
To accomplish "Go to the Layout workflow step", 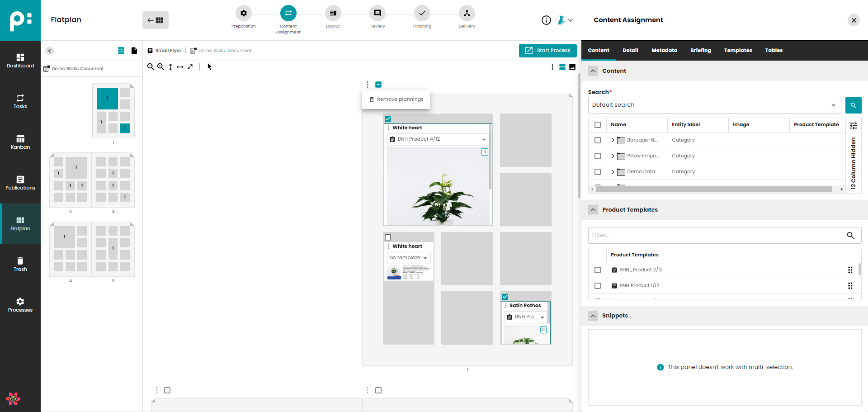I will [333, 14].
